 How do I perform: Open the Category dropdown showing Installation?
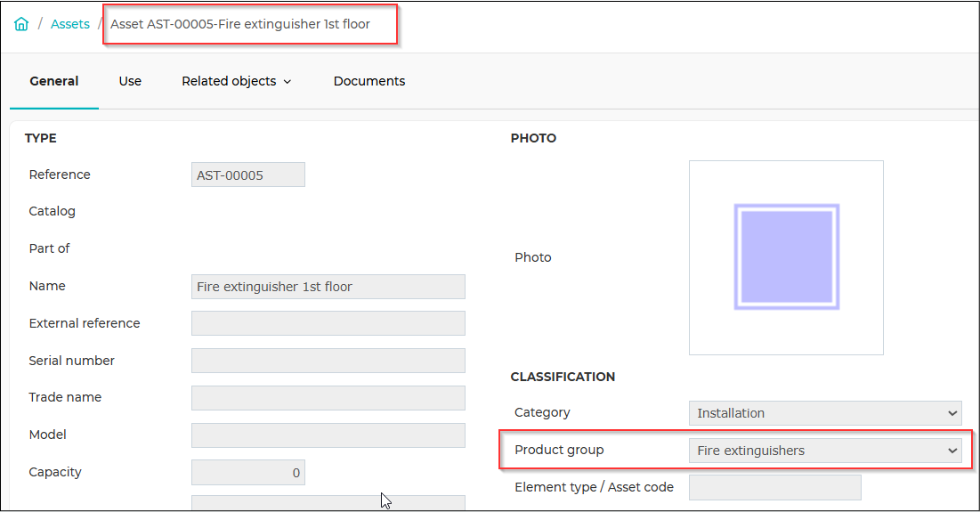pos(825,413)
